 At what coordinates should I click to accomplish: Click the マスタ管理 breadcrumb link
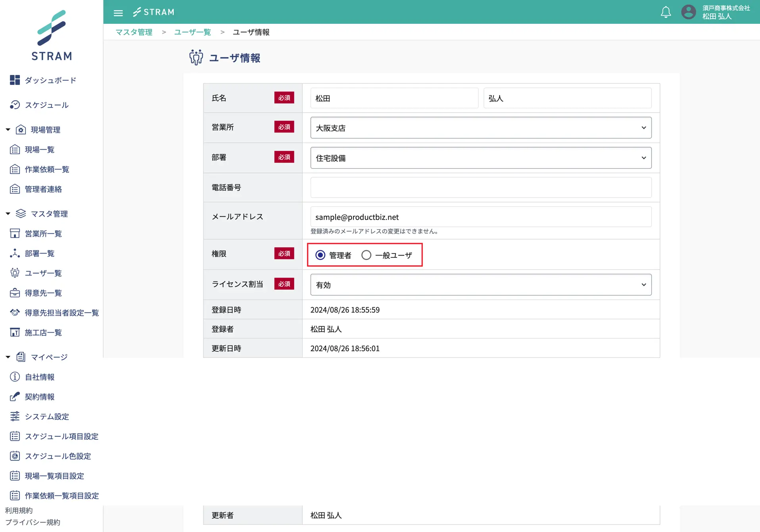coord(134,32)
